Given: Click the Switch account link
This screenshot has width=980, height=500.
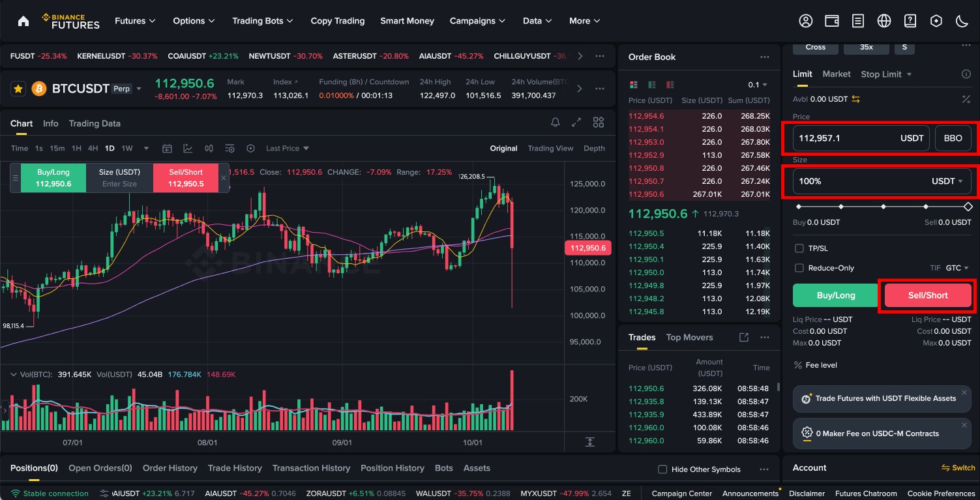Looking at the screenshot, I should click(x=958, y=468).
